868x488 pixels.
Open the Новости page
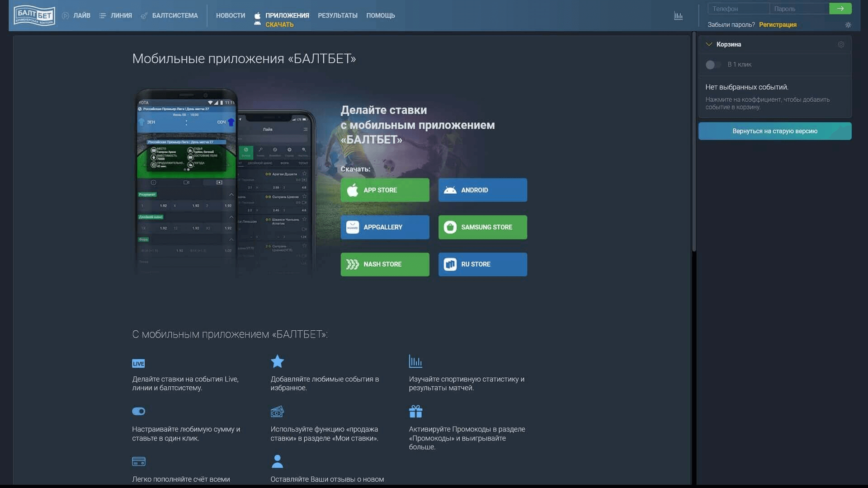pos(231,15)
